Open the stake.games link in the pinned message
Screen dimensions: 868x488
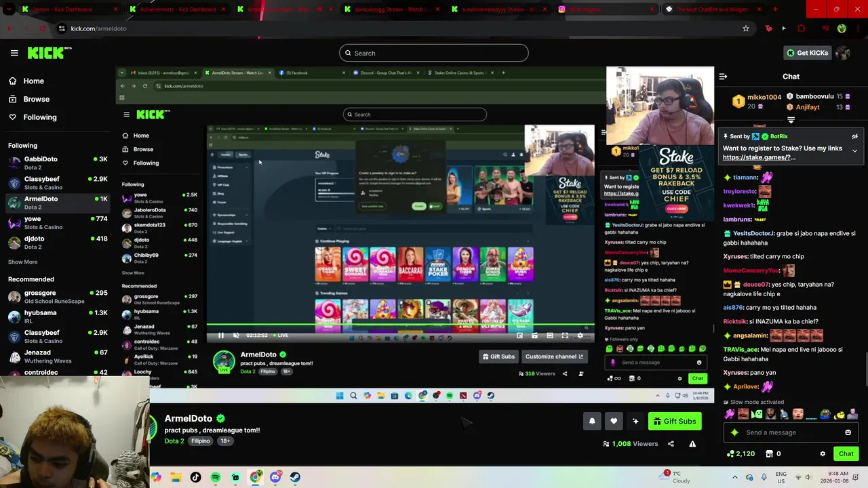pos(759,157)
